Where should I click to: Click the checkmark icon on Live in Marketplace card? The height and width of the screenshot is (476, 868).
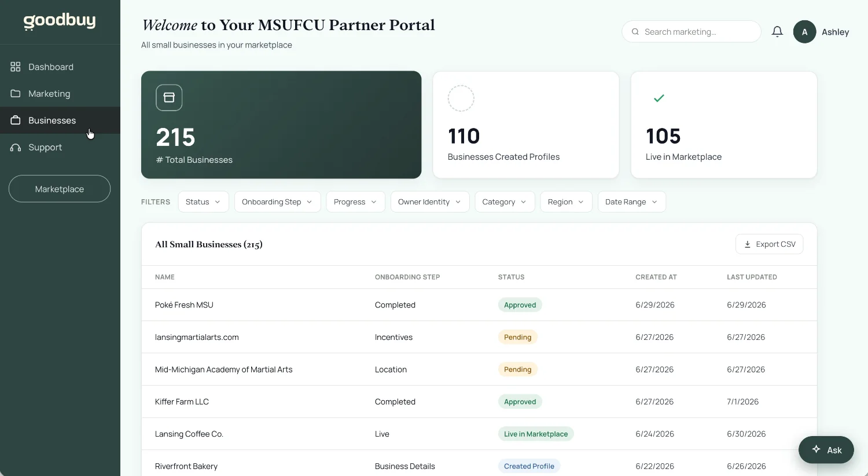coord(659,98)
